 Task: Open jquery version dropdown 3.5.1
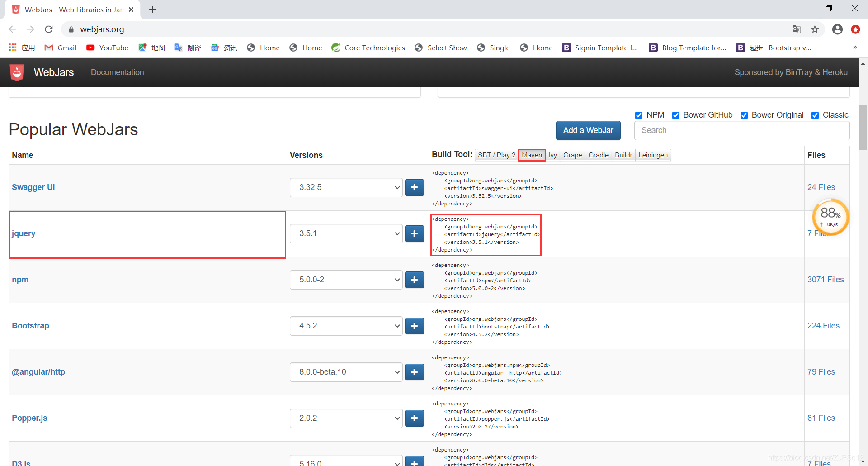click(x=346, y=233)
